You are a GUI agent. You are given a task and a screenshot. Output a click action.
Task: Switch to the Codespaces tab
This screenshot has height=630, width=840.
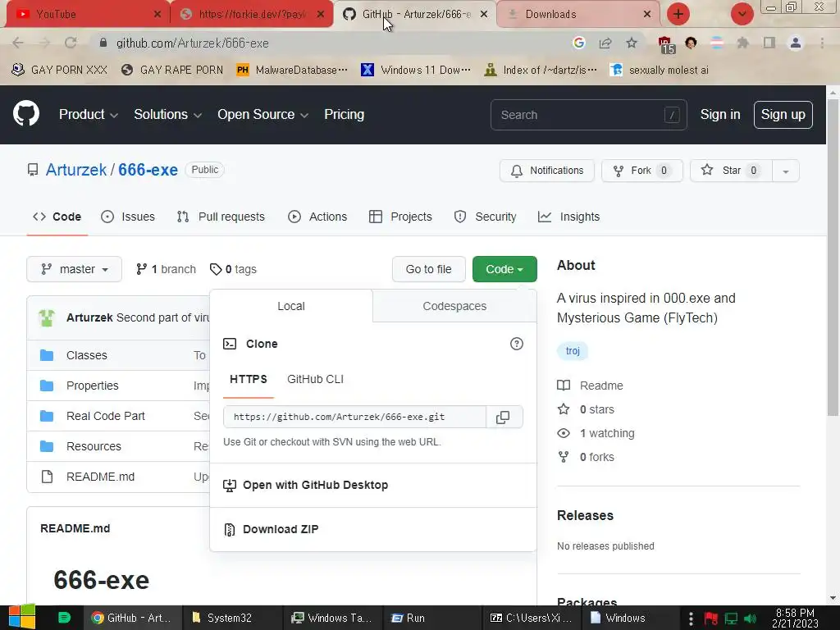(x=454, y=306)
